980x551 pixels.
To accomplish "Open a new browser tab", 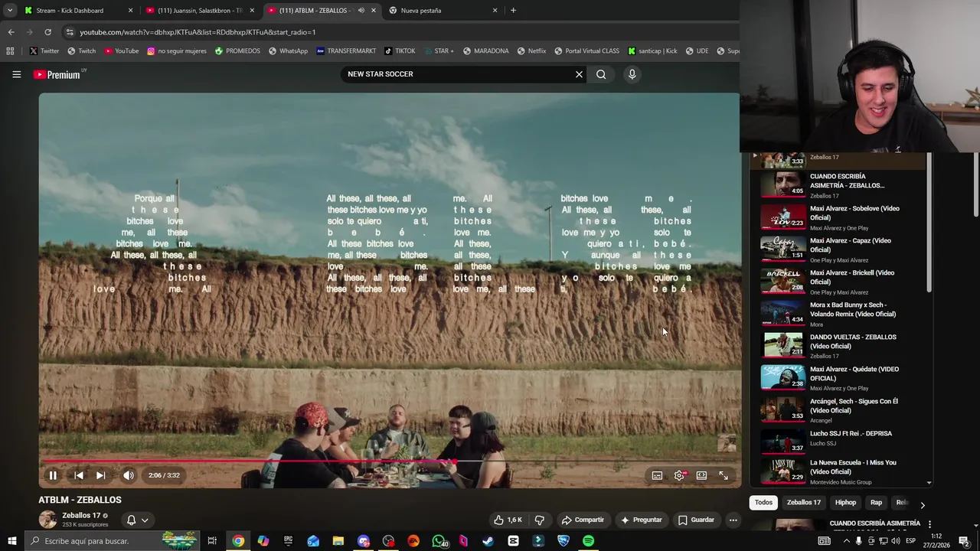I will pos(513,11).
